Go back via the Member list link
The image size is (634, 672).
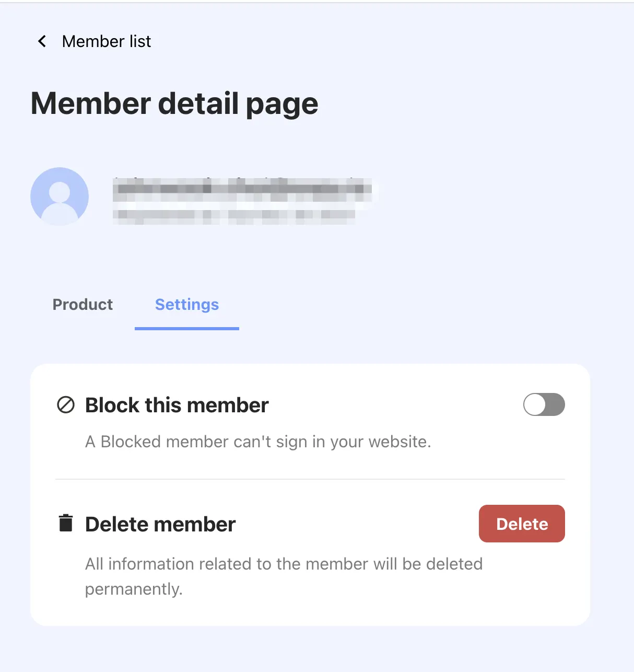point(107,41)
